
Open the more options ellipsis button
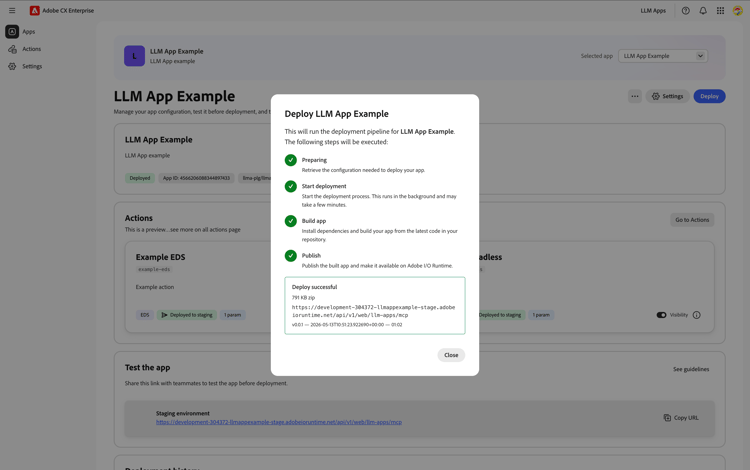(634, 96)
